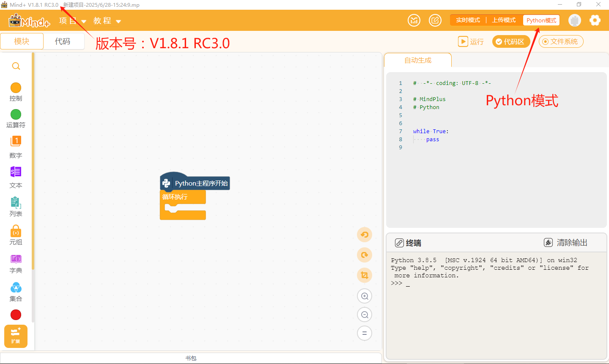Viewport: 609px width, 364px height.
Task: Open the search blocks magnifier icon
Action: (x=16, y=66)
